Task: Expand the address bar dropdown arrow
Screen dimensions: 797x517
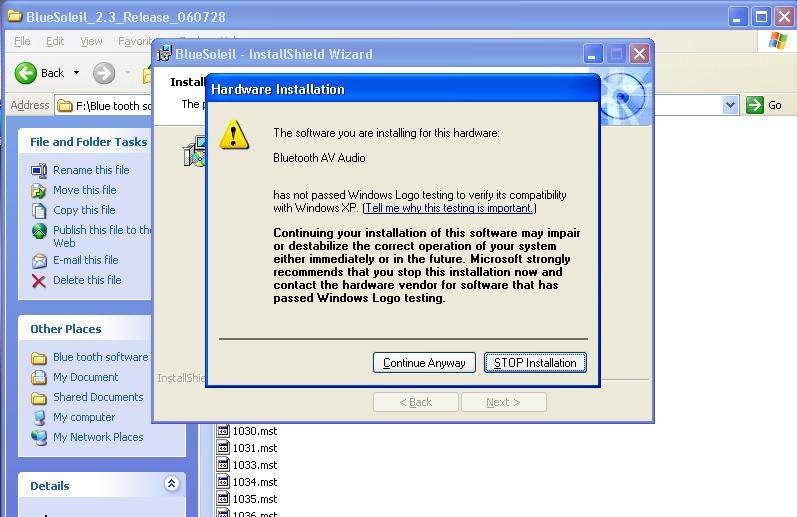Action: [x=730, y=105]
